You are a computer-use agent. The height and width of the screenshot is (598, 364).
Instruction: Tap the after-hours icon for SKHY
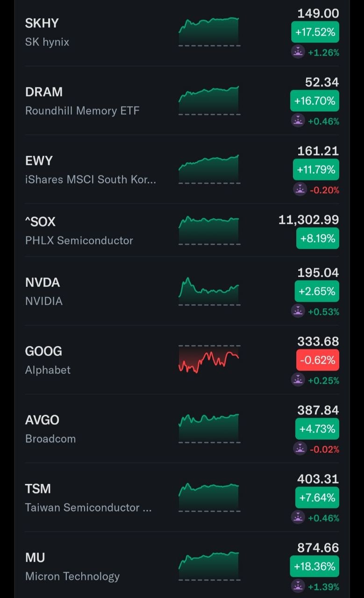click(x=298, y=52)
